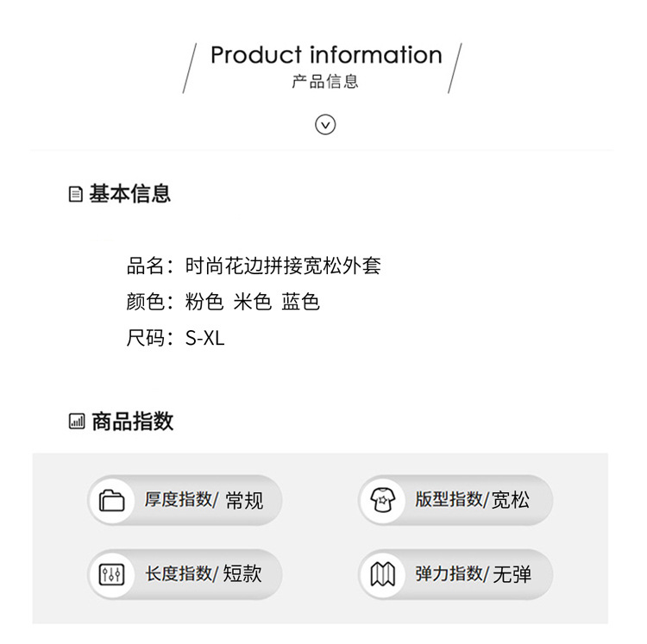Viewport: 647px width, 644px height.
Task: Click the Product information heading
Action: [326, 55]
